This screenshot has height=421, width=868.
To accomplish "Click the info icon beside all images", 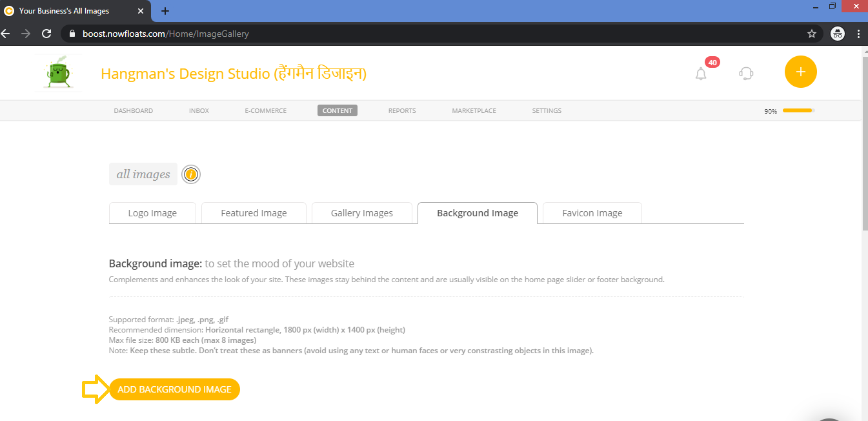I will (x=191, y=174).
